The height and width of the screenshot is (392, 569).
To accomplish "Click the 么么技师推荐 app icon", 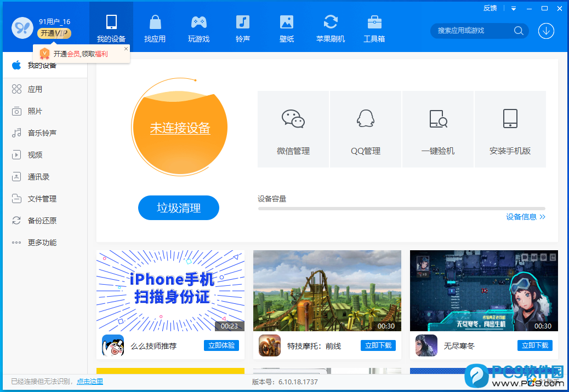I will coord(113,345).
